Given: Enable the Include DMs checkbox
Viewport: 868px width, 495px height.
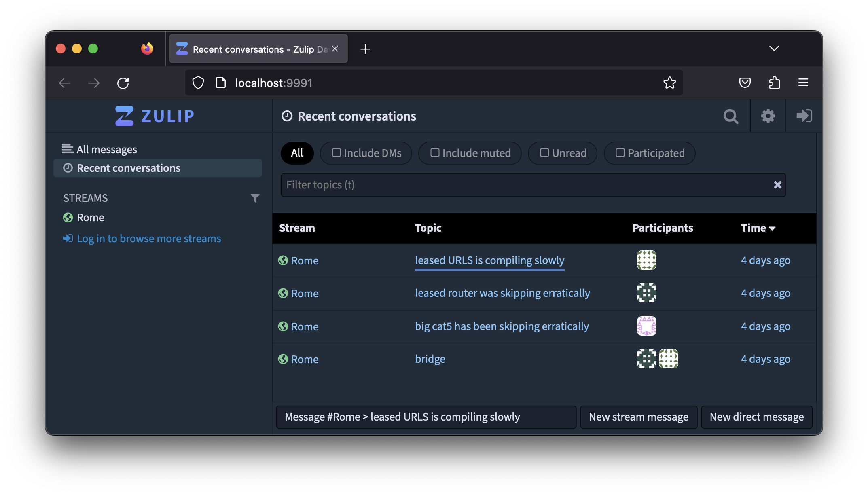Looking at the screenshot, I should click(337, 153).
